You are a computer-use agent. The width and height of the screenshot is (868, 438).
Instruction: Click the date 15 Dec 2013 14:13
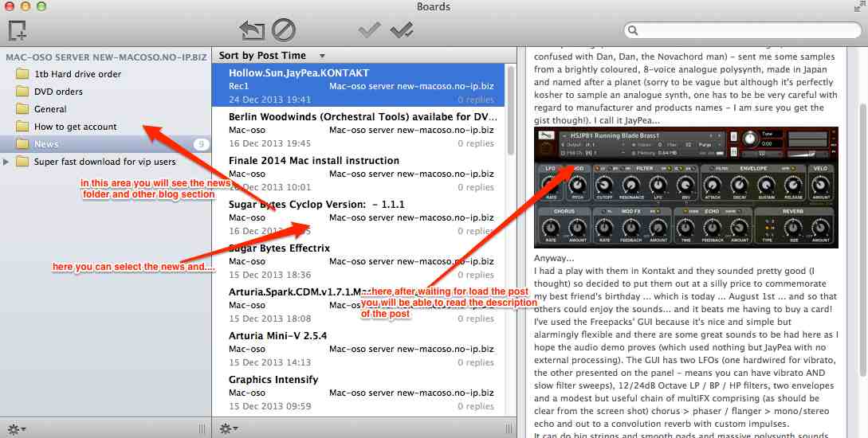(269, 362)
